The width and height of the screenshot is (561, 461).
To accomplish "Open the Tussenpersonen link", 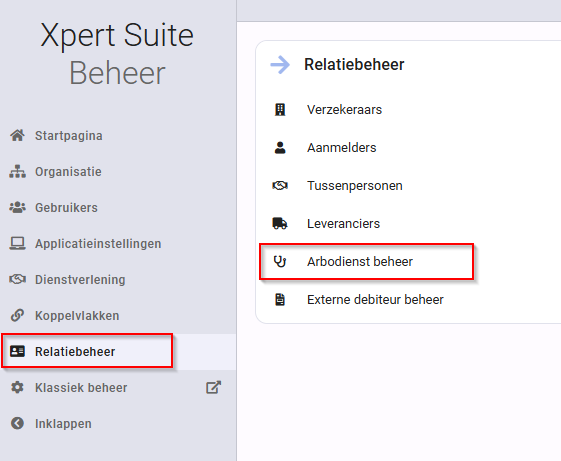I will click(x=355, y=185).
